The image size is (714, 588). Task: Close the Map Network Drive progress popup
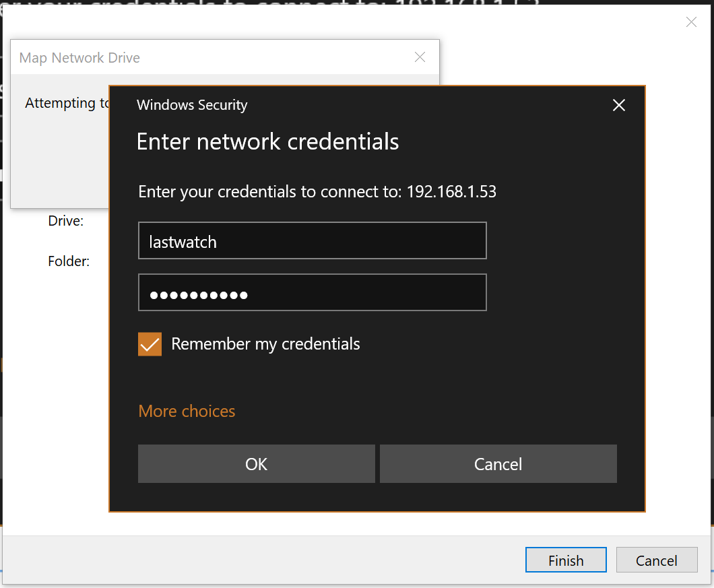420,57
